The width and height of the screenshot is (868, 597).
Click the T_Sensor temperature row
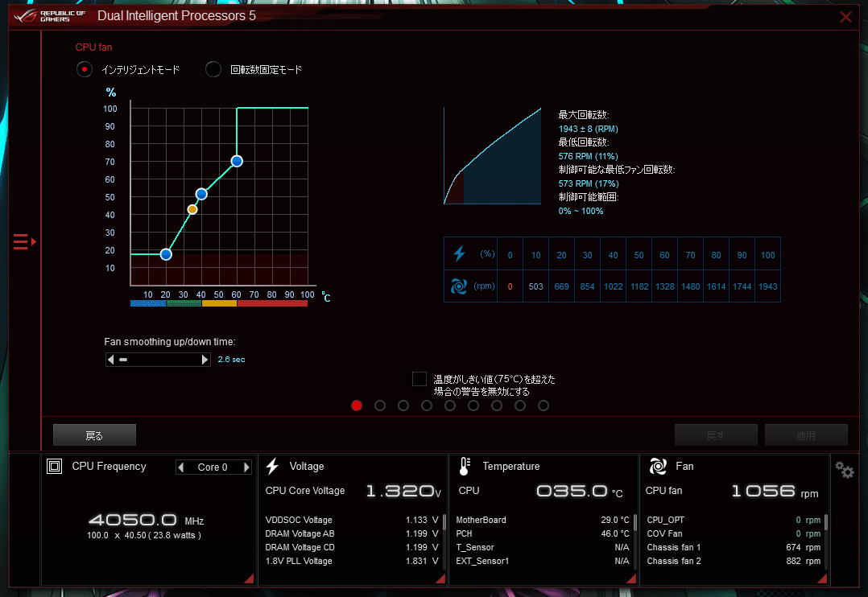[543, 547]
